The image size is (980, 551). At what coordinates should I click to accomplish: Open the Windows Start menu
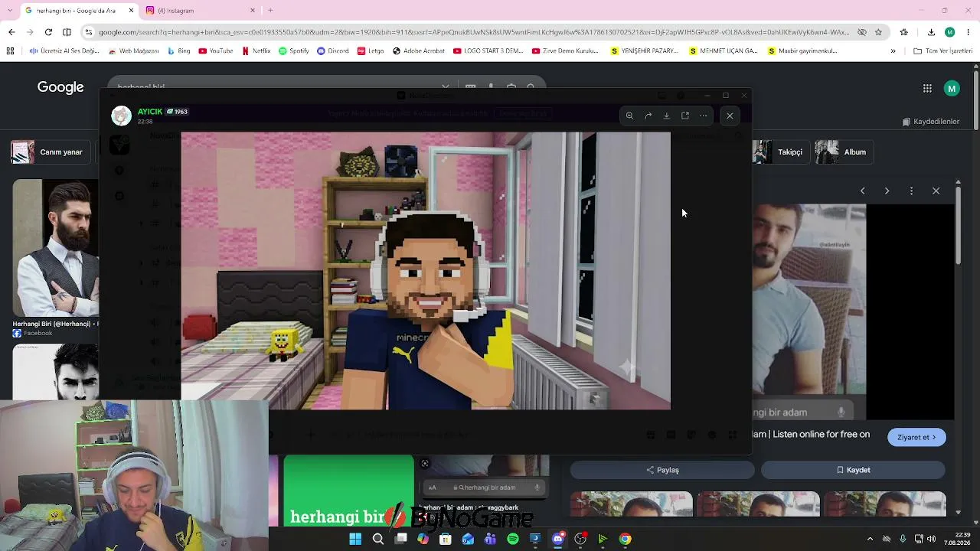[355, 539]
